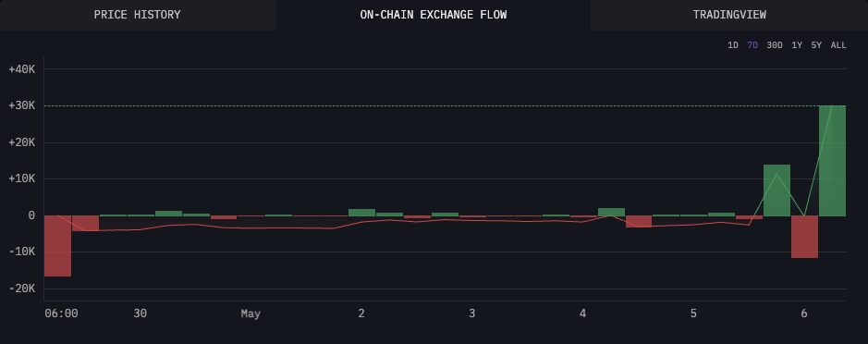The width and height of the screenshot is (868, 344).
Task: Click the tallest green +30K inflow bar
Action: (832, 161)
